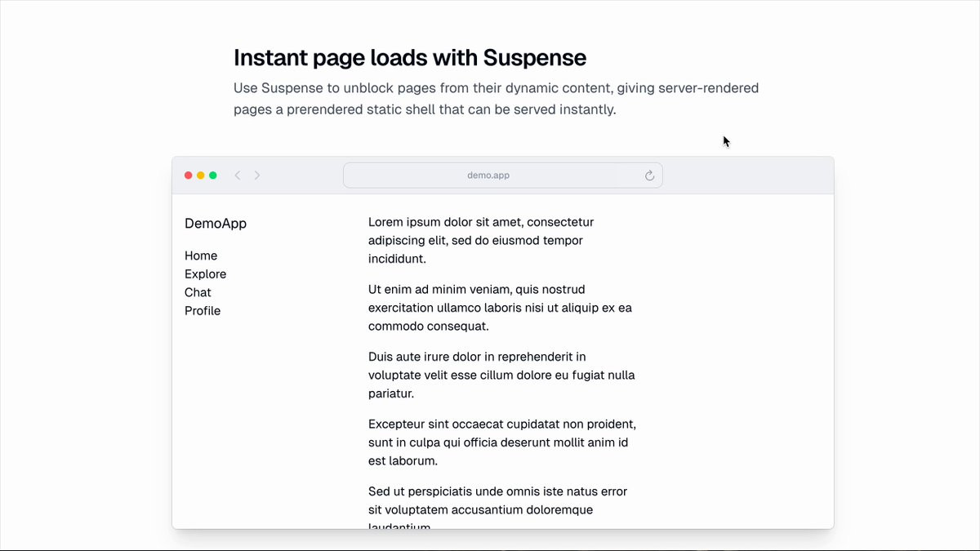This screenshot has width=980, height=551.
Task: Click the yellow minimize window dot
Action: point(201,176)
